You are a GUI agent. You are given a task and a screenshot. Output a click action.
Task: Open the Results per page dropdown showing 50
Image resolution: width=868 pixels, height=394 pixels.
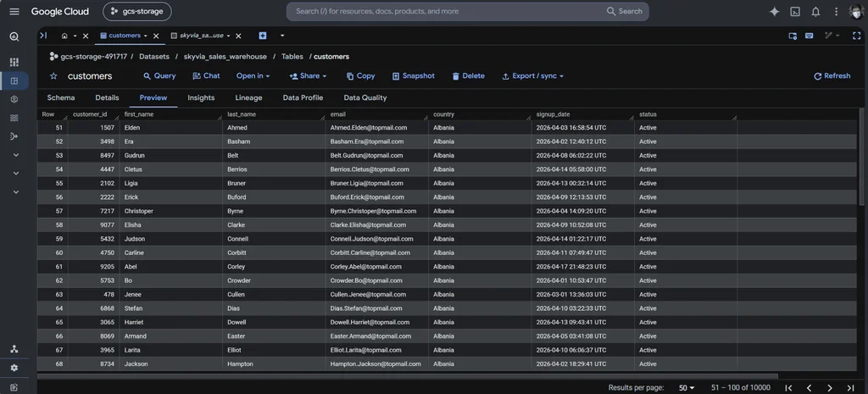tap(687, 388)
